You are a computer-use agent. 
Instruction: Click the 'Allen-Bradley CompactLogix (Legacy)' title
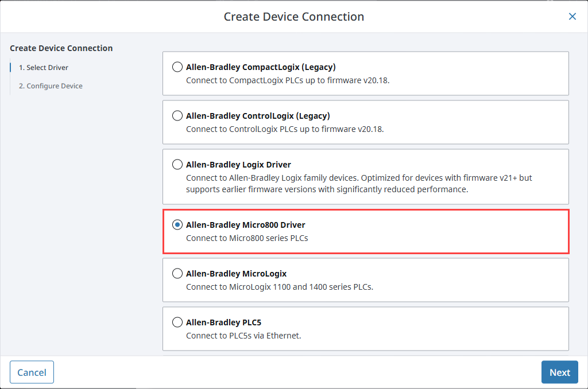coord(261,67)
